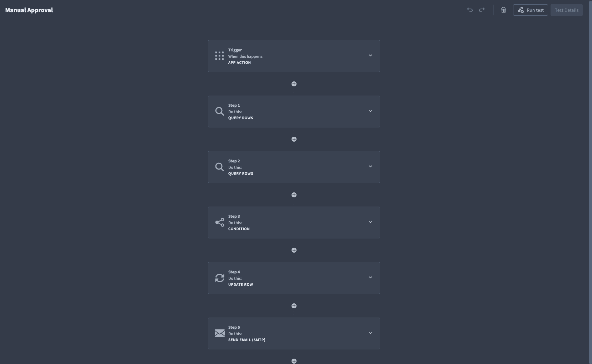Add a step between Step 2 and Step 3

coord(294,195)
